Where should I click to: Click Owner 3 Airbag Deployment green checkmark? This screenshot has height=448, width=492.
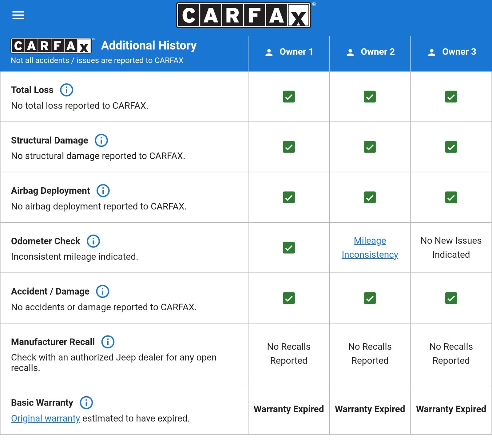click(451, 197)
